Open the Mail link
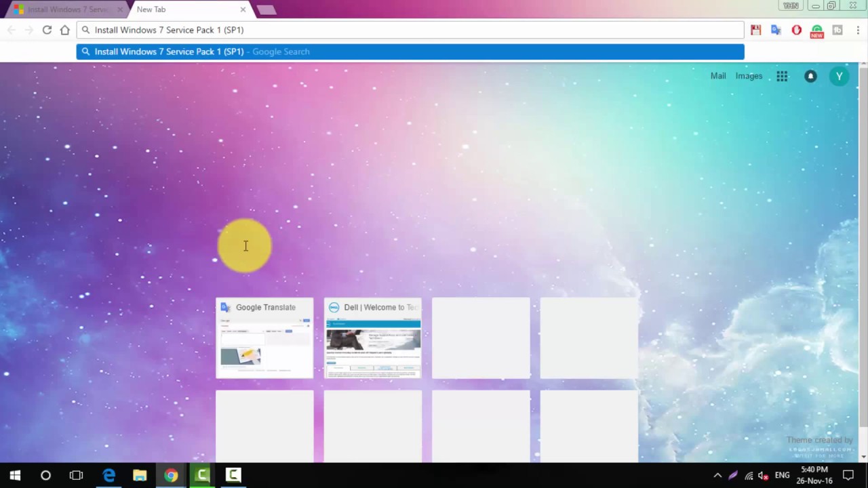 click(x=718, y=76)
